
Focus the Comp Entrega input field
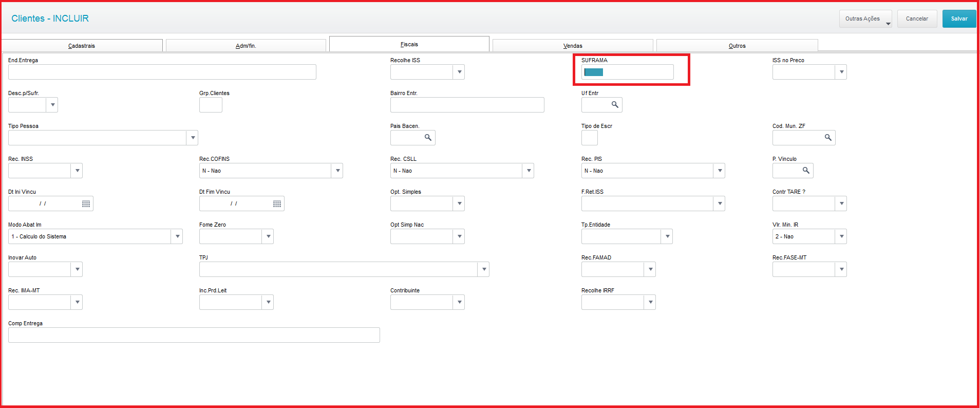[x=194, y=335]
